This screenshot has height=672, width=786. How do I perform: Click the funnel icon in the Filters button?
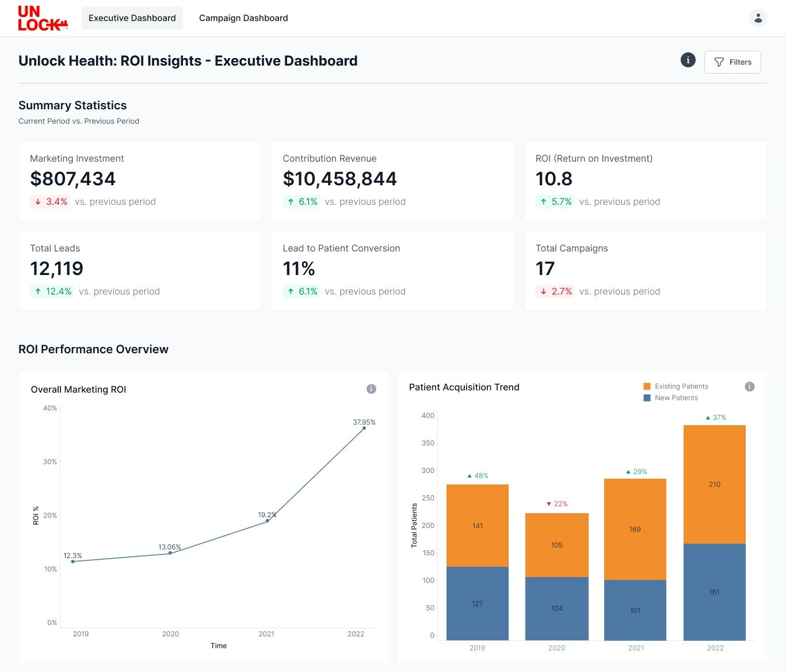pos(719,62)
